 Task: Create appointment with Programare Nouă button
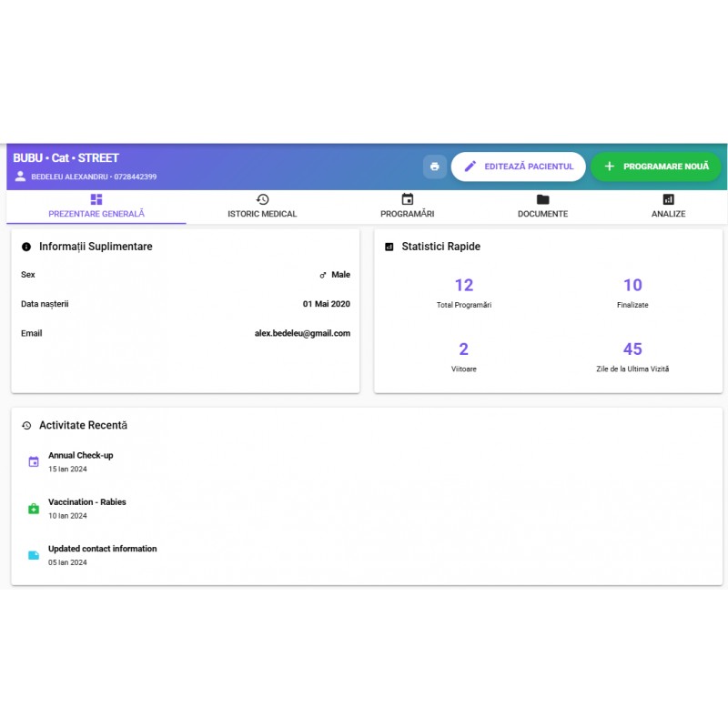[x=655, y=167]
